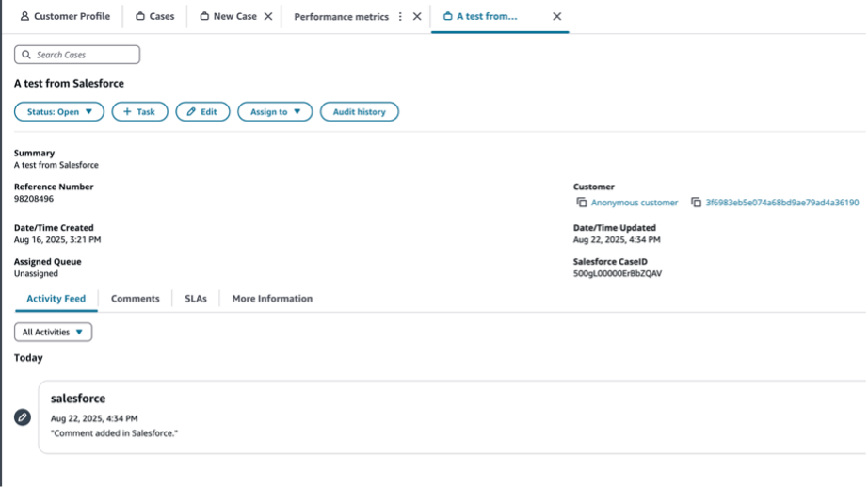Viewport: 868px width, 489px height.
Task: Click the copy icon beside Anonymous customer
Action: [x=582, y=203]
